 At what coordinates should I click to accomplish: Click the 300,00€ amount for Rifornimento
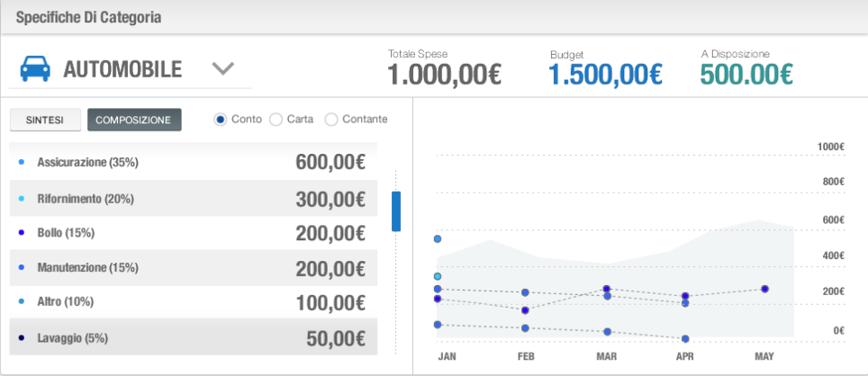(330, 199)
